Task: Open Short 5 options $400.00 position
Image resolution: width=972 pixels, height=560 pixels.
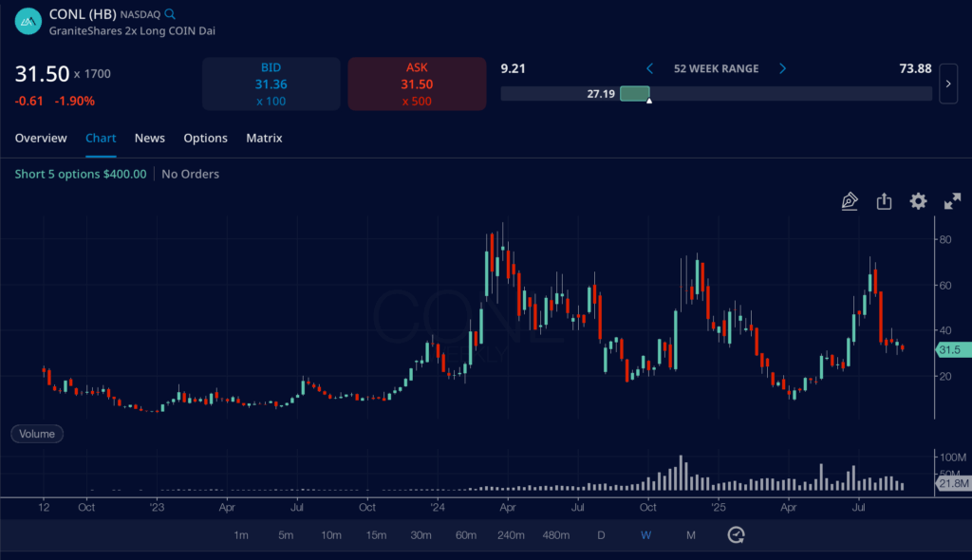Action: coord(80,174)
